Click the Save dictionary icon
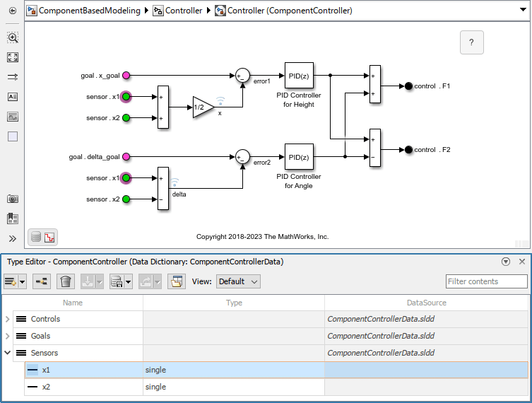Viewport: 532px width, 403px height. [x=117, y=281]
